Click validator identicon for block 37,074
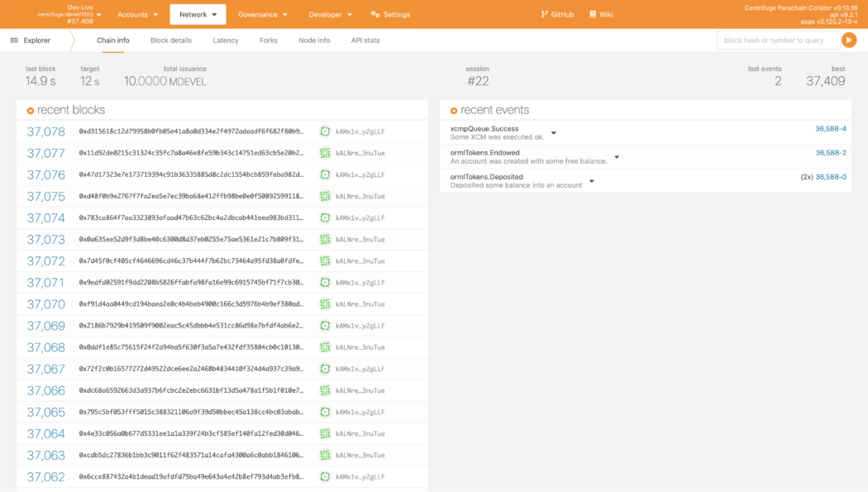868x492 pixels. [x=325, y=218]
